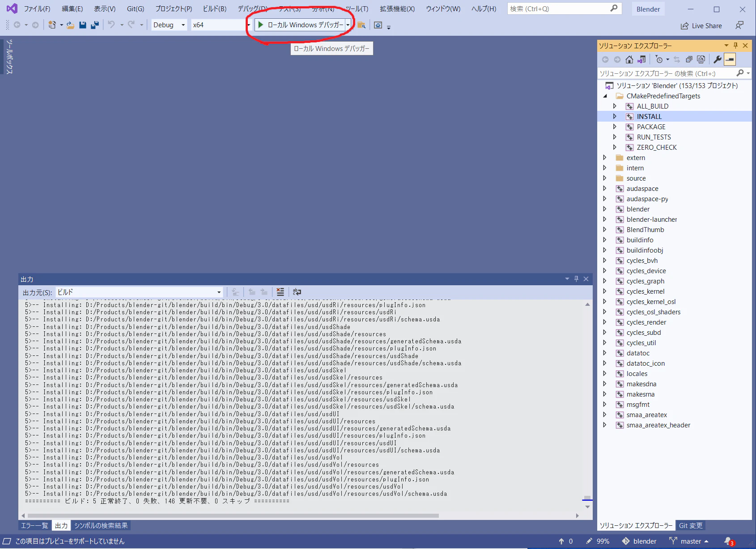Screen dimensions: 756x549
Task: Click the Visual Studio logo icon
Action: [12, 8]
